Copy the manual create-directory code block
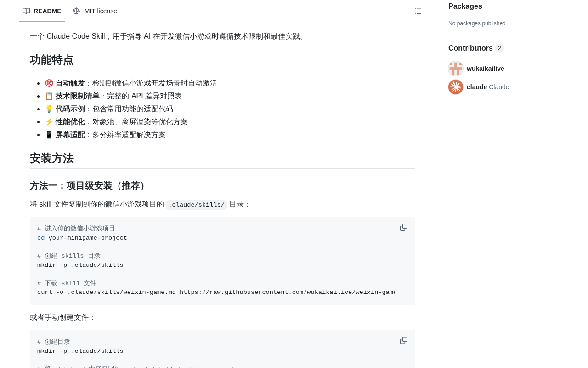This screenshot has width=588, height=368. (404, 340)
